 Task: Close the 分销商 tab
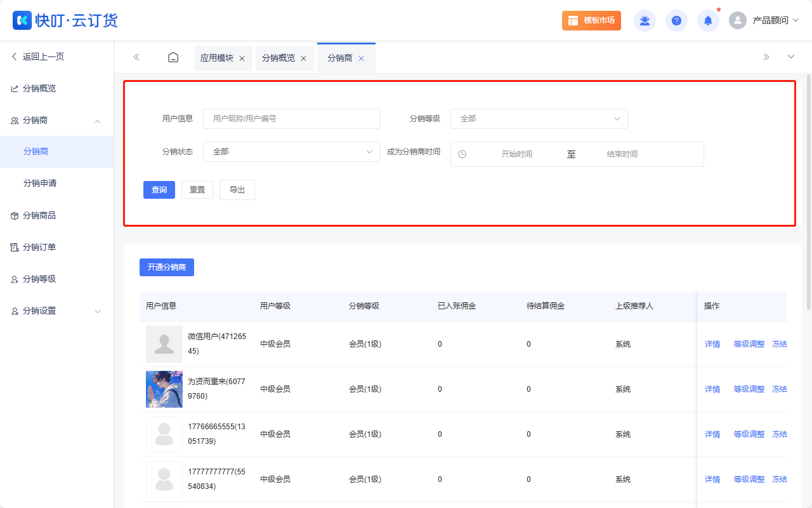point(361,58)
